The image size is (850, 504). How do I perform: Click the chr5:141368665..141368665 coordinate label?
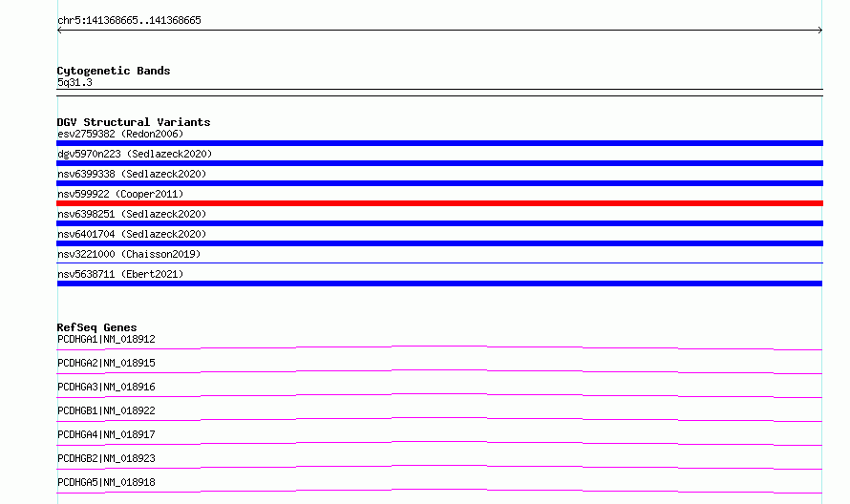(x=129, y=20)
